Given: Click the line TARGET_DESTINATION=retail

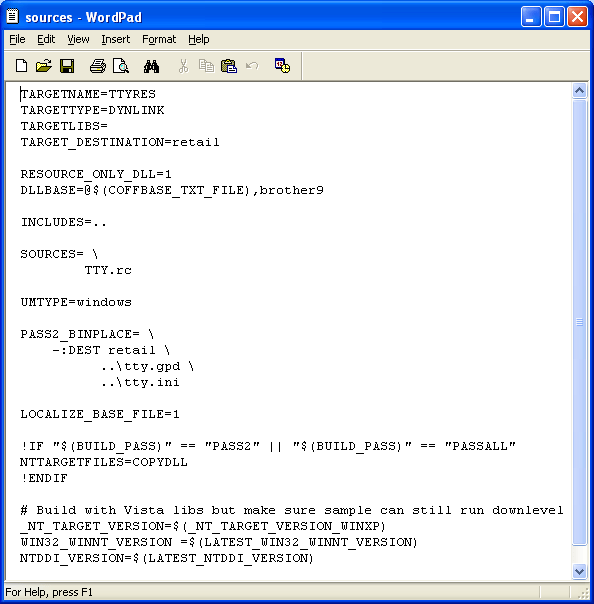Looking at the screenshot, I should coord(120,143).
